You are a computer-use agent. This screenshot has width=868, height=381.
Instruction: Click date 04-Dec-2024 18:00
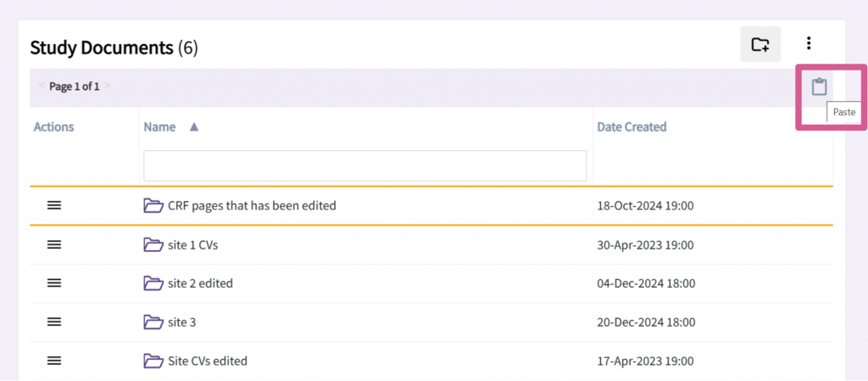pyautogui.click(x=646, y=283)
